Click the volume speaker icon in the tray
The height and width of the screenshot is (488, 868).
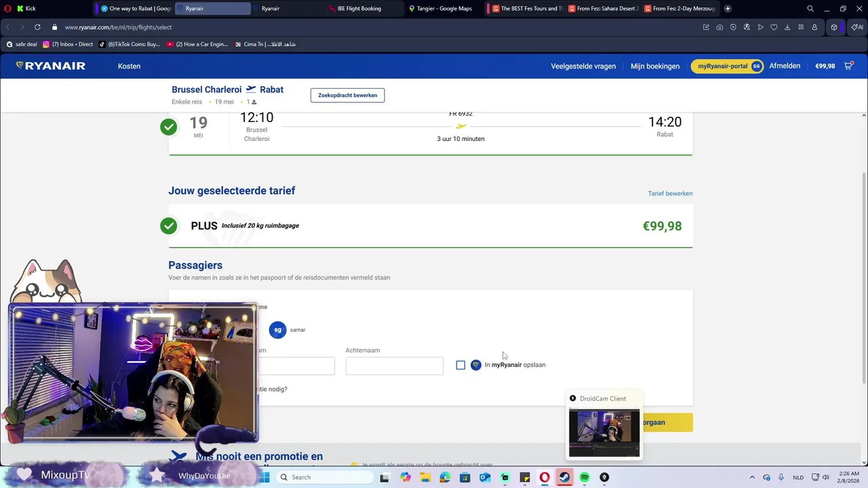click(x=826, y=477)
